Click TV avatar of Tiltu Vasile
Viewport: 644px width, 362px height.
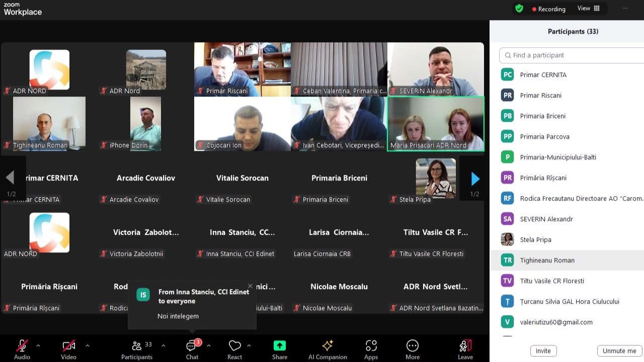click(508, 281)
